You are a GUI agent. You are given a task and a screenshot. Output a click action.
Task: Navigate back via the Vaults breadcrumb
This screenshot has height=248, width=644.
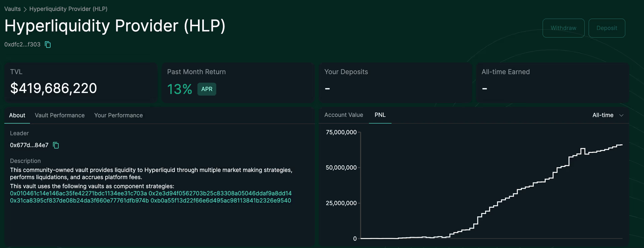click(x=12, y=9)
